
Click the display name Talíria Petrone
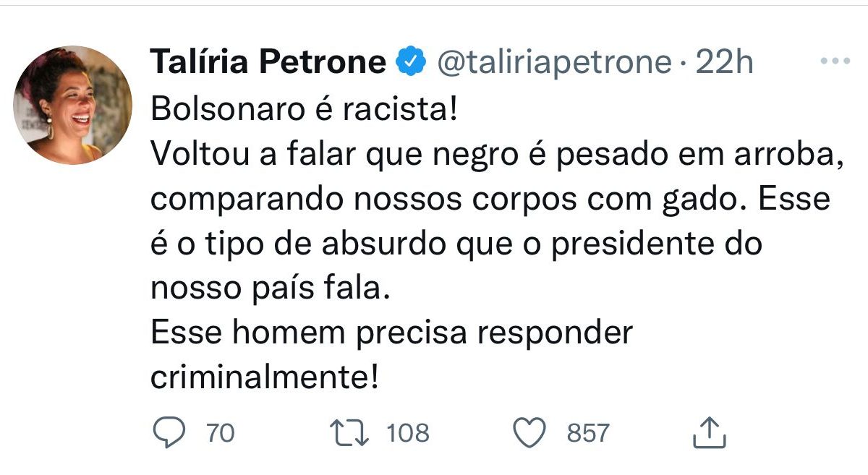click(268, 63)
